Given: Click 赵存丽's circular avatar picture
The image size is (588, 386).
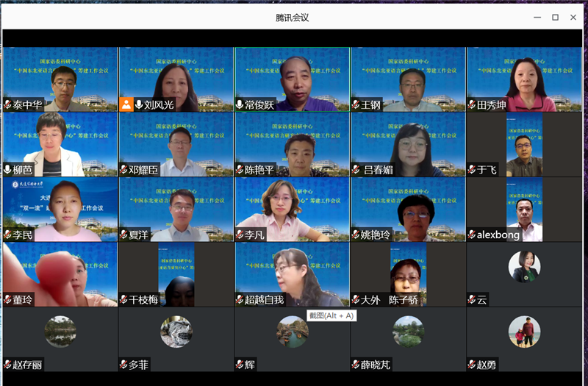Looking at the screenshot, I should coord(60,332).
